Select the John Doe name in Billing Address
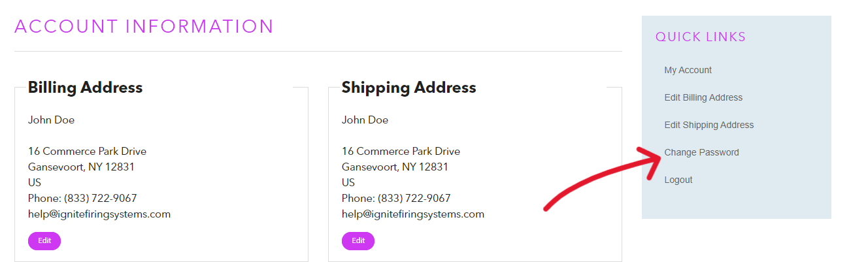 coord(51,120)
